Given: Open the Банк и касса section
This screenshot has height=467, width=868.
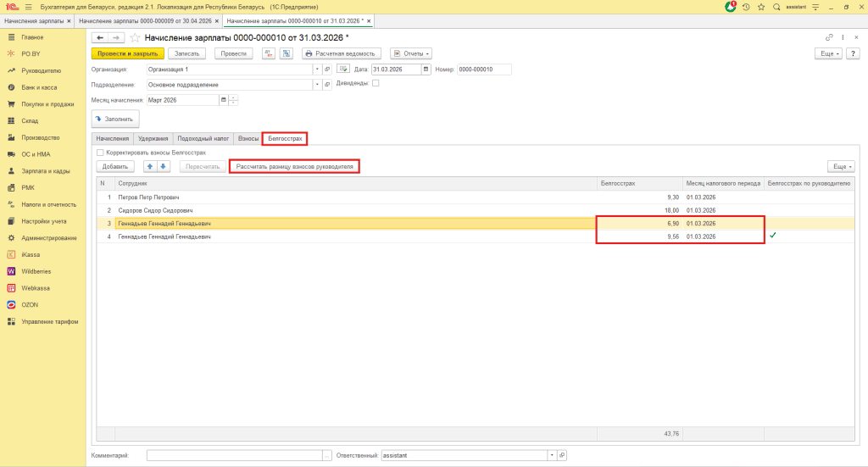Looking at the screenshot, I should [x=39, y=87].
